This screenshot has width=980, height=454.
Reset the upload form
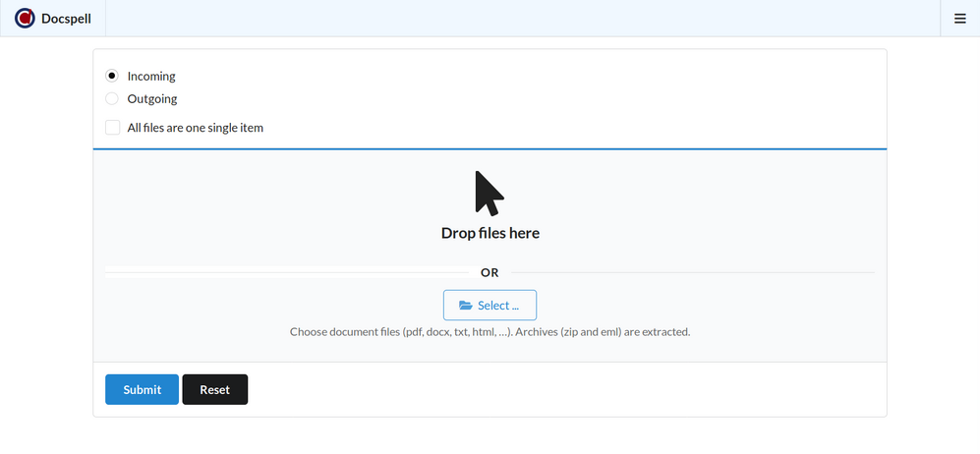tap(214, 390)
